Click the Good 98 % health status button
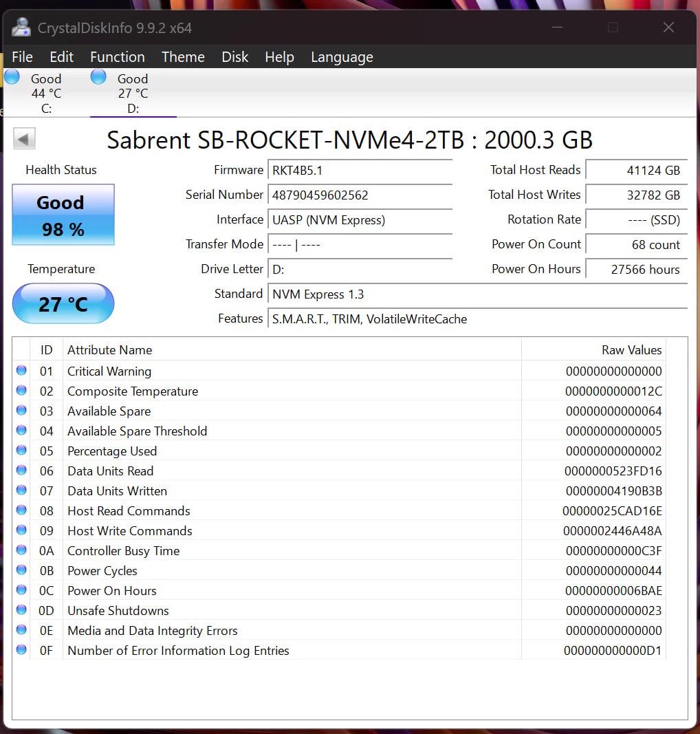The width and height of the screenshot is (700, 734). point(63,215)
